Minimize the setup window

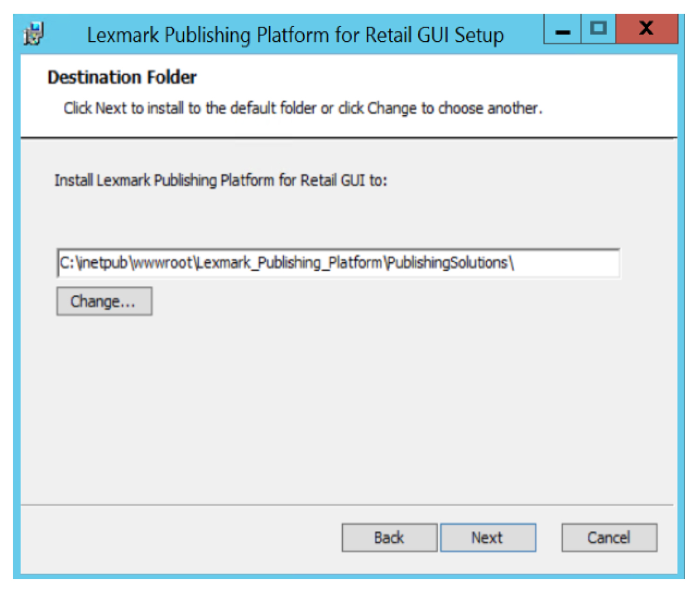coord(562,29)
